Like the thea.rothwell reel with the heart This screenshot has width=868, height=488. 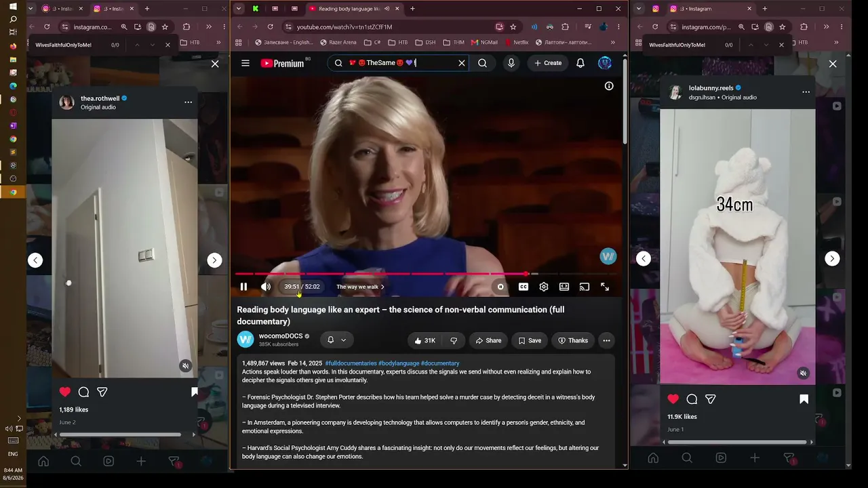click(x=65, y=392)
